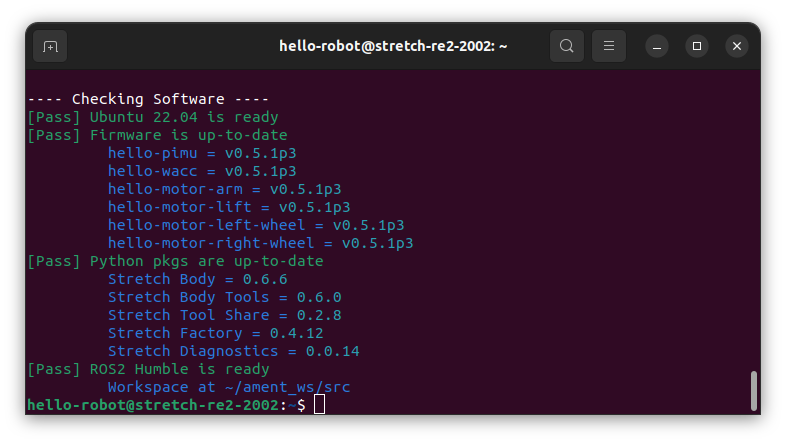Click the hello-pimu version line
This screenshot has width=786, height=443.
click(x=202, y=153)
